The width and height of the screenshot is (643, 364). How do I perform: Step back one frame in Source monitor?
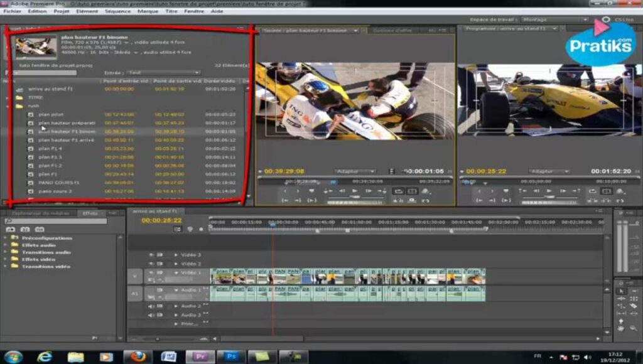tap(342, 191)
